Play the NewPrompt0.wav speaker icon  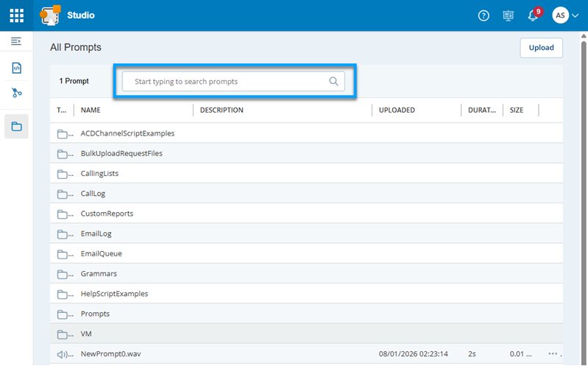[63, 354]
